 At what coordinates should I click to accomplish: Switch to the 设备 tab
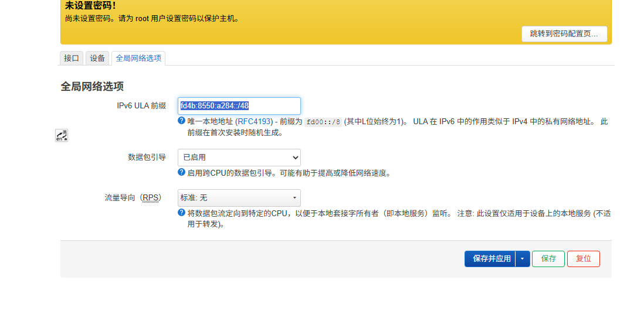[97, 58]
